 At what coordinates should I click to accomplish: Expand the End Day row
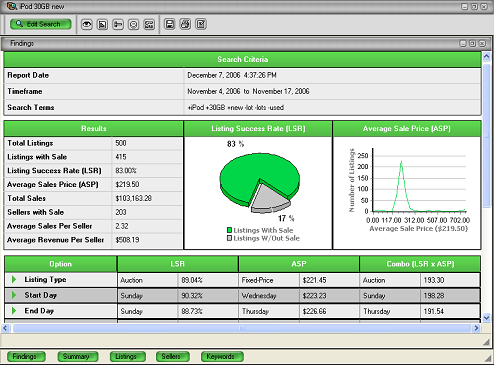14,311
